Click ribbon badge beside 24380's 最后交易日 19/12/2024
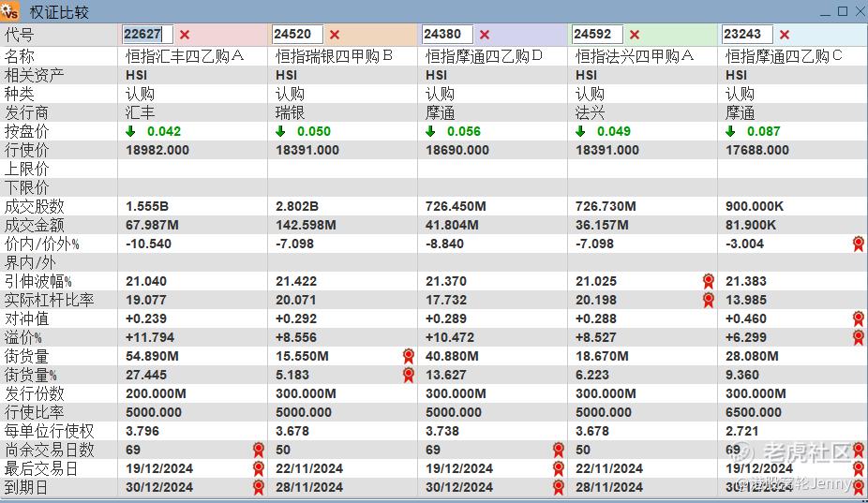Screen dimensions: 868x503 point(558,468)
